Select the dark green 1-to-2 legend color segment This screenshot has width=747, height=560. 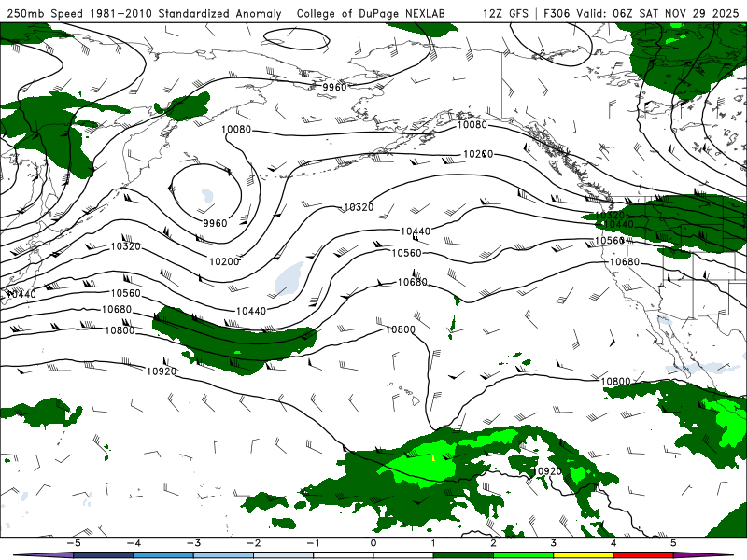[463, 555]
